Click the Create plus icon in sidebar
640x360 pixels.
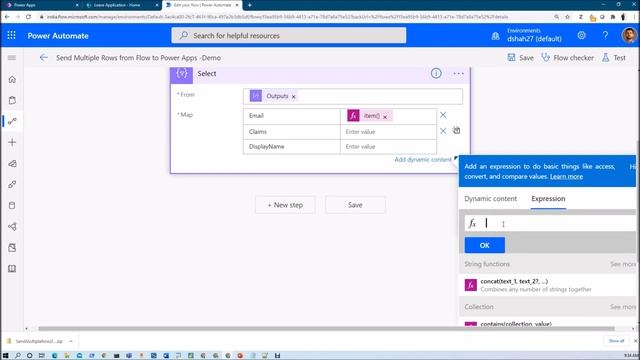click(12, 142)
